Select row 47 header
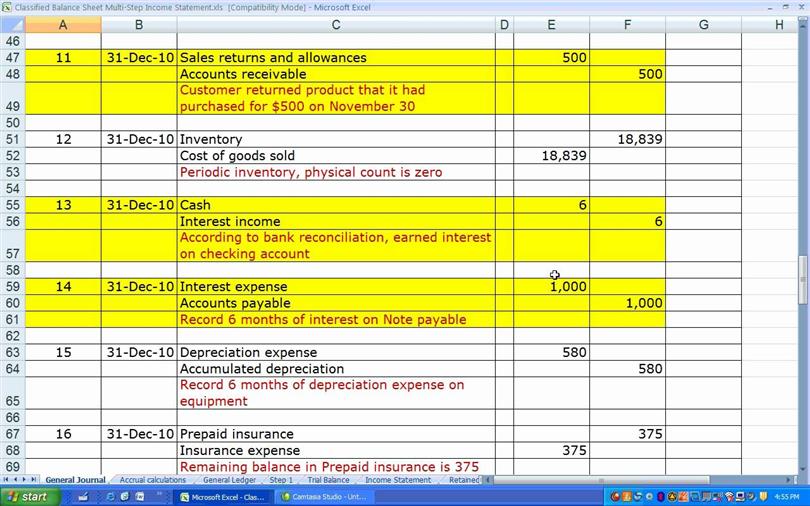Viewport: 810px width, 506px height. 12,57
